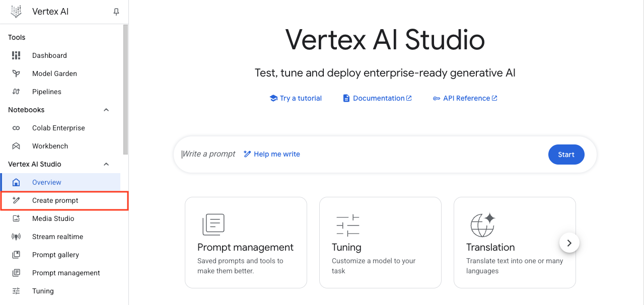Open Prompt management from the sidebar
The width and height of the screenshot is (644, 305).
click(x=60, y=273)
